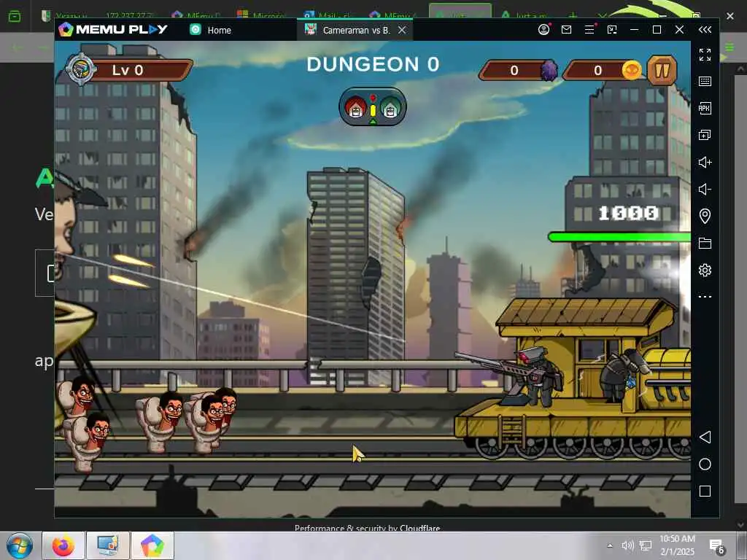This screenshot has height=560, width=747.
Task: Click the taskbar speaker volume icon
Action: 628,545
